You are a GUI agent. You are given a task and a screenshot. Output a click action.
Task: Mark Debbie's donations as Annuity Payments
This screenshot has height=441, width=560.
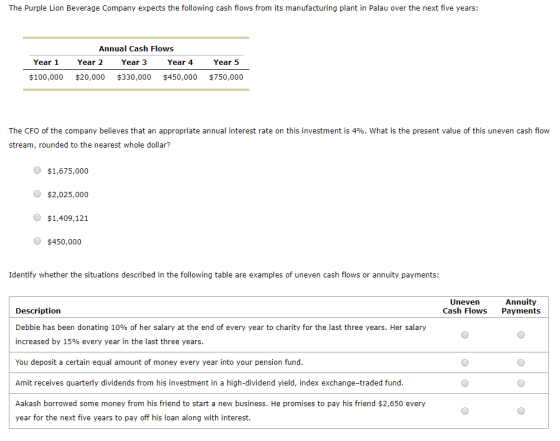point(521,335)
